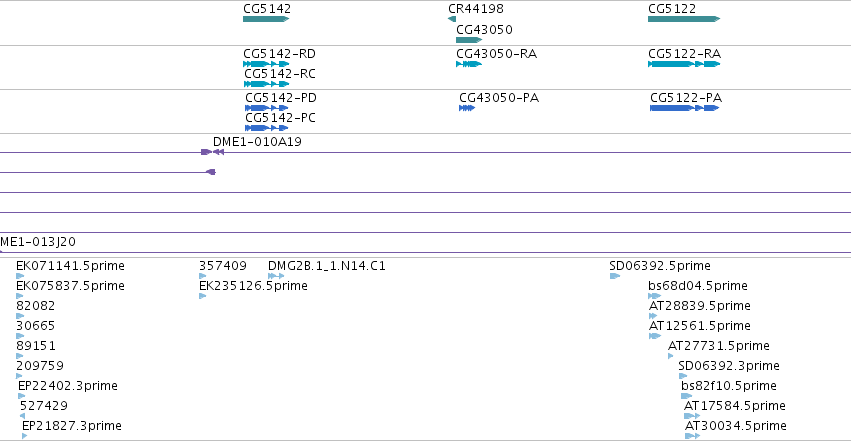The width and height of the screenshot is (851, 441).
Task: Click the CG5142-PD label text
Action: 281,98
